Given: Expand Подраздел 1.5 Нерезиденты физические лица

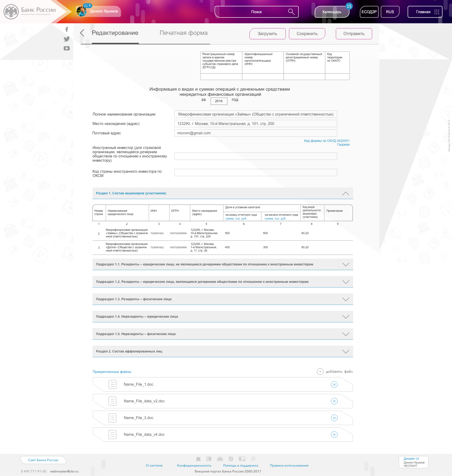Looking at the screenshot, I should click(x=346, y=334).
